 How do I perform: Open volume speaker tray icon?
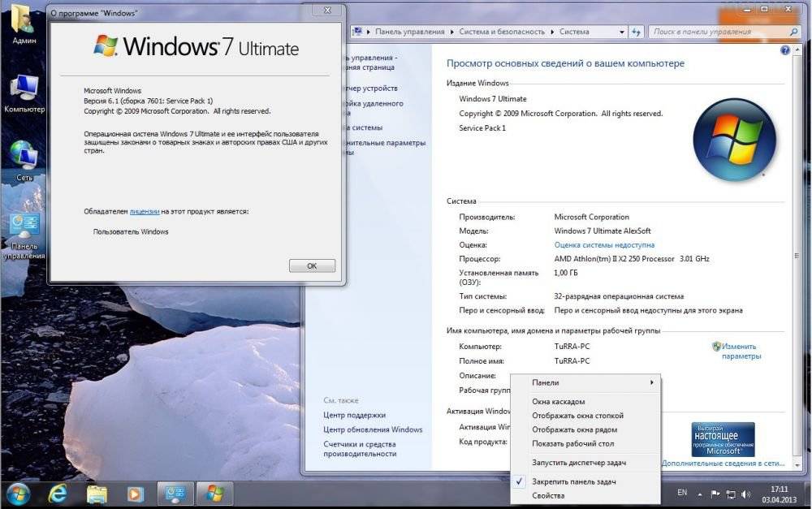click(745, 494)
